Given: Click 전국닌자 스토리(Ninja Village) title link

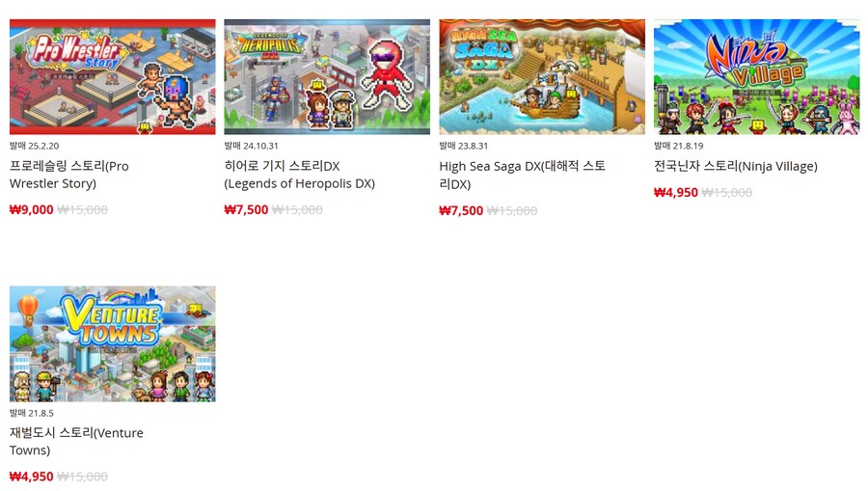Looking at the screenshot, I should [736, 166].
